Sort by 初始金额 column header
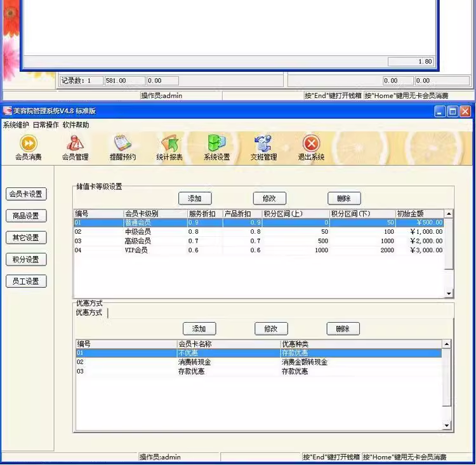The image size is (476, 465). 420,213
